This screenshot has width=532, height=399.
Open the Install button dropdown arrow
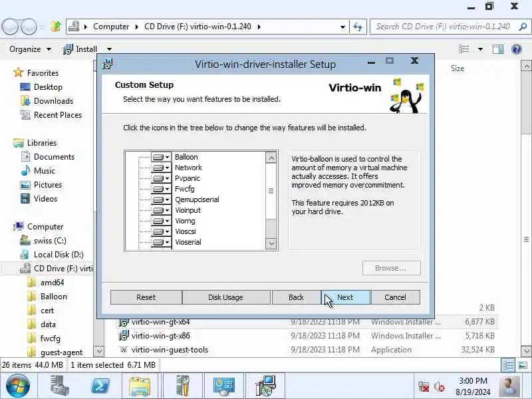pos(109,49)
